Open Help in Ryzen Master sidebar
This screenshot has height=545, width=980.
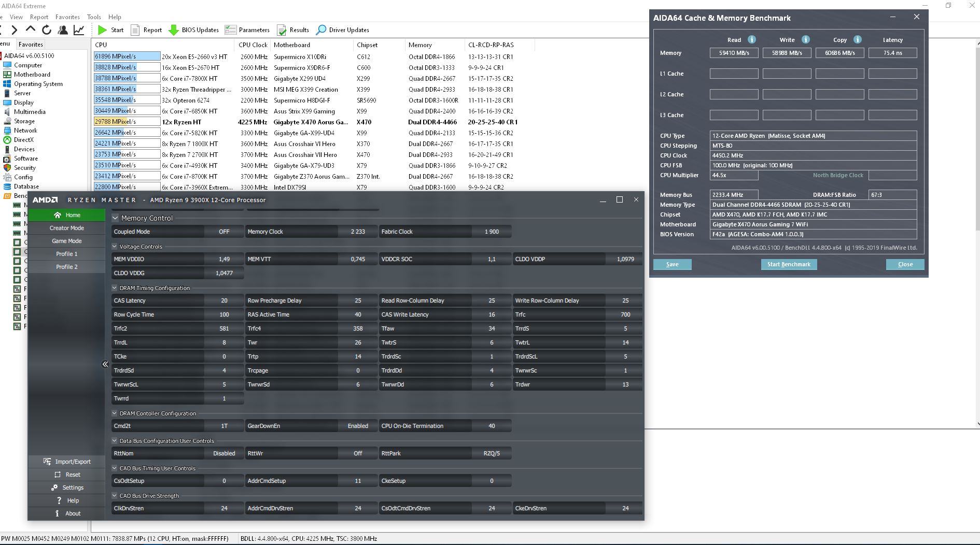[67, 500]
